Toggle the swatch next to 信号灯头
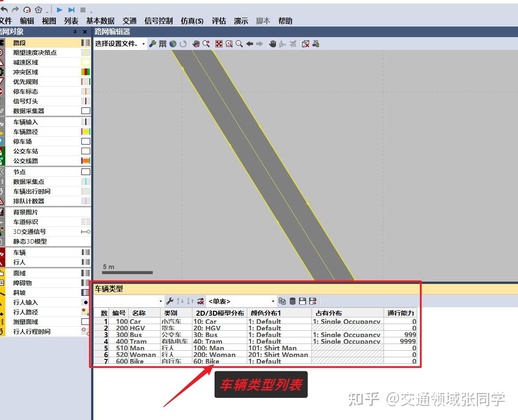518x420 pixels. point(87,101)
